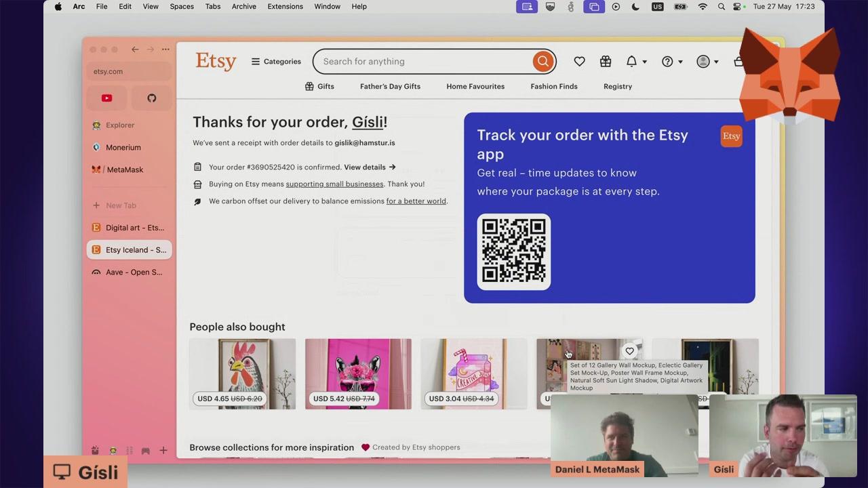Go back using the Arc back arrow
The image size is (868, 488).
tap(135, 49)
